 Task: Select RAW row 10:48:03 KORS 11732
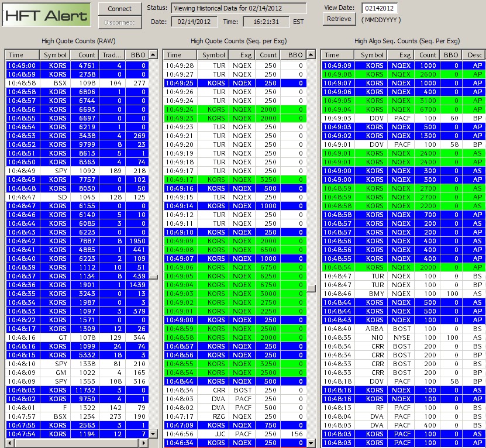point(77,390)
